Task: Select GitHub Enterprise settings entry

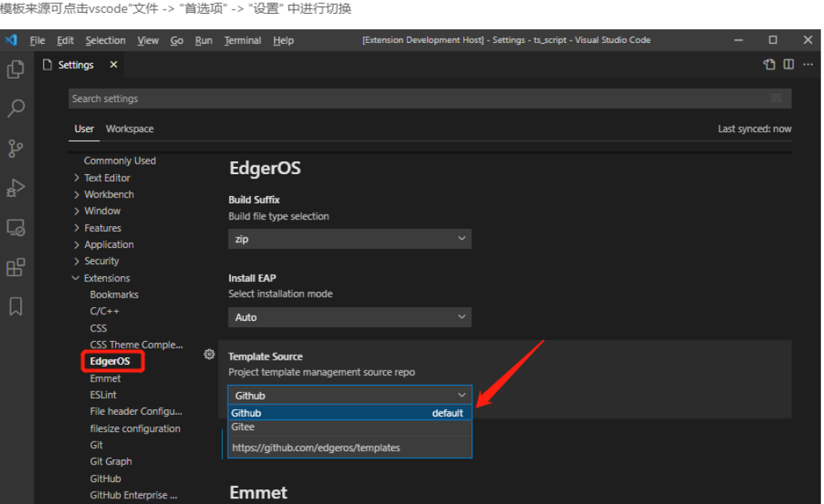Action: pos(134,495)
